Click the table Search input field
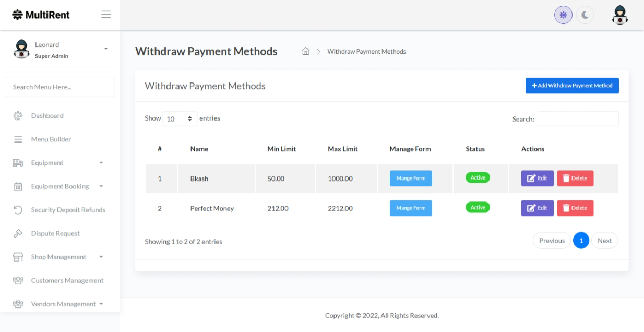Screen dimensions: 644x332 (x=578, y=119)
